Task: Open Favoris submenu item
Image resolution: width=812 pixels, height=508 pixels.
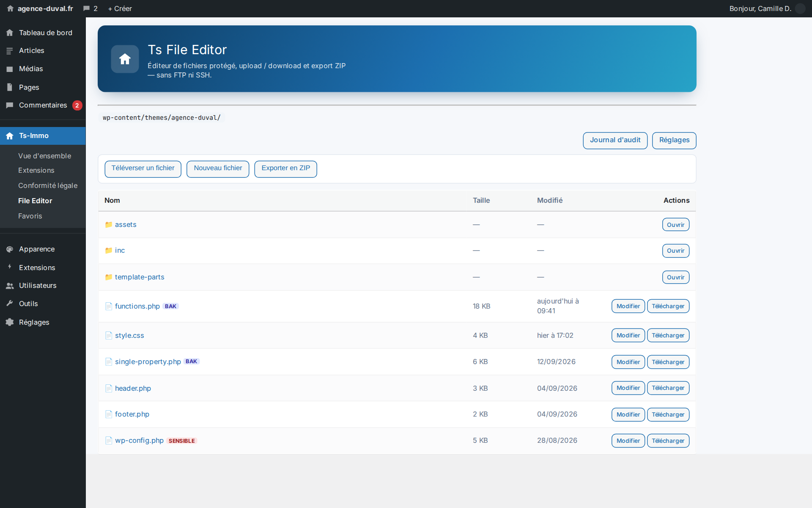Action: pyautogui.click(x=30, y=216)
